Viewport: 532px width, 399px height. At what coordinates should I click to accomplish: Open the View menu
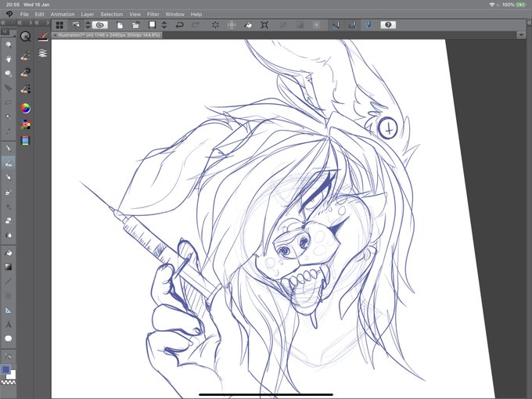pos(135,14)
